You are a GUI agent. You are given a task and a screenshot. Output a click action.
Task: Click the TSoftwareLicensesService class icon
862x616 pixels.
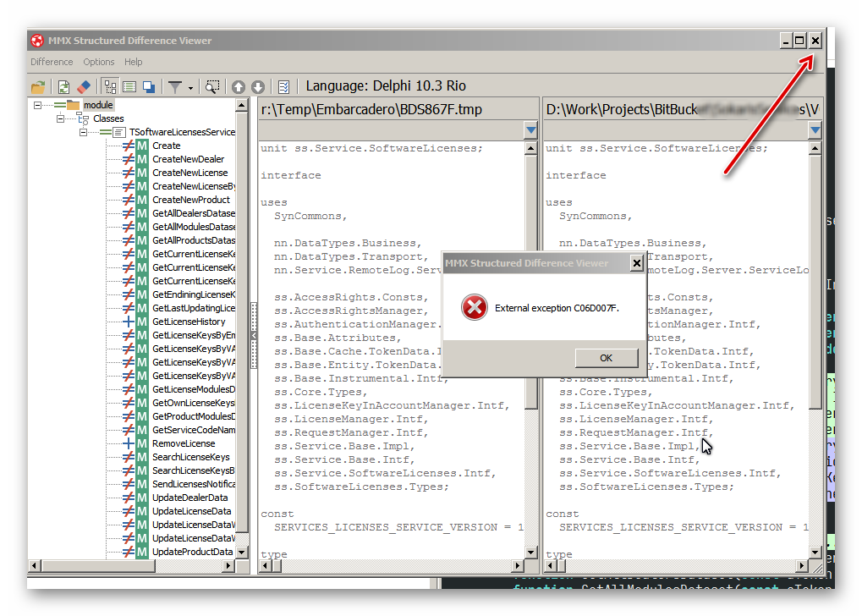coord(118,133)
